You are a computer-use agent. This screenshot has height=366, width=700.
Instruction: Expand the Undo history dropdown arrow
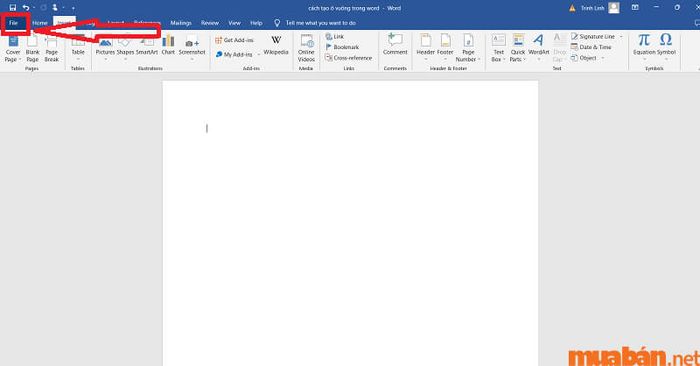point(34,8)
